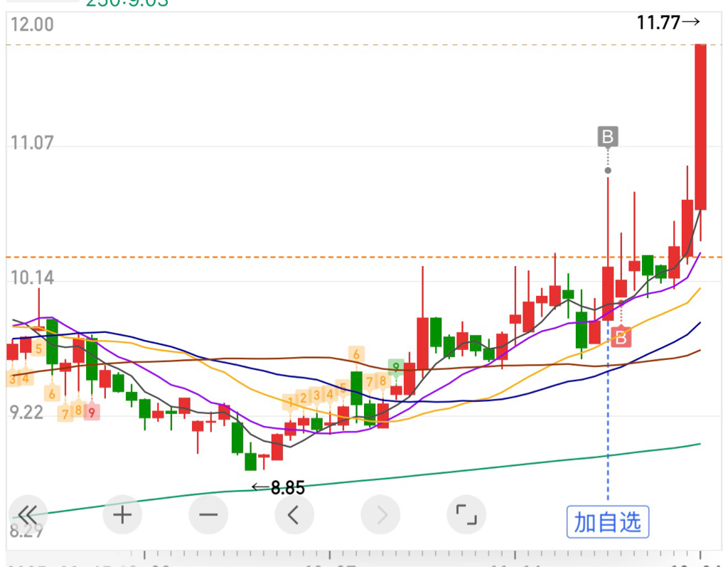Viewport: 728px width, 567px height.
Task: Tap the red B marker below candle
Action: pos(621,338)
